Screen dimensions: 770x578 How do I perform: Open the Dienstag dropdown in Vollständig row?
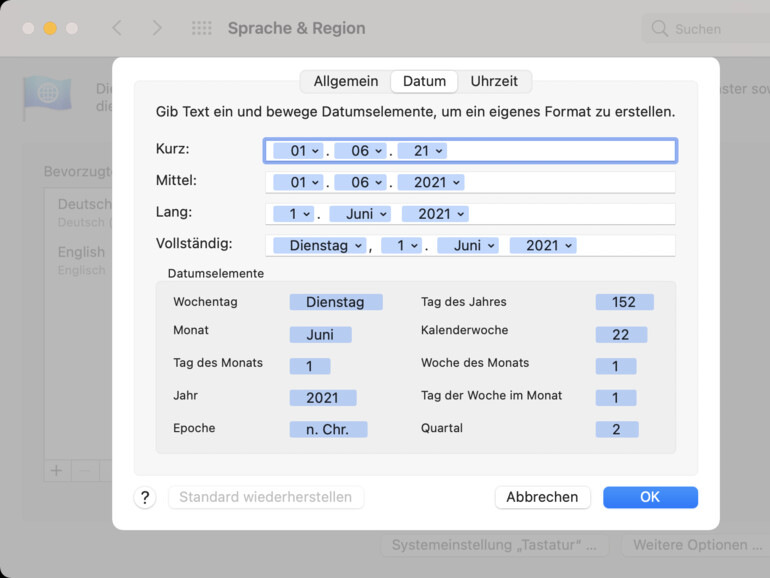click(327, 245)
